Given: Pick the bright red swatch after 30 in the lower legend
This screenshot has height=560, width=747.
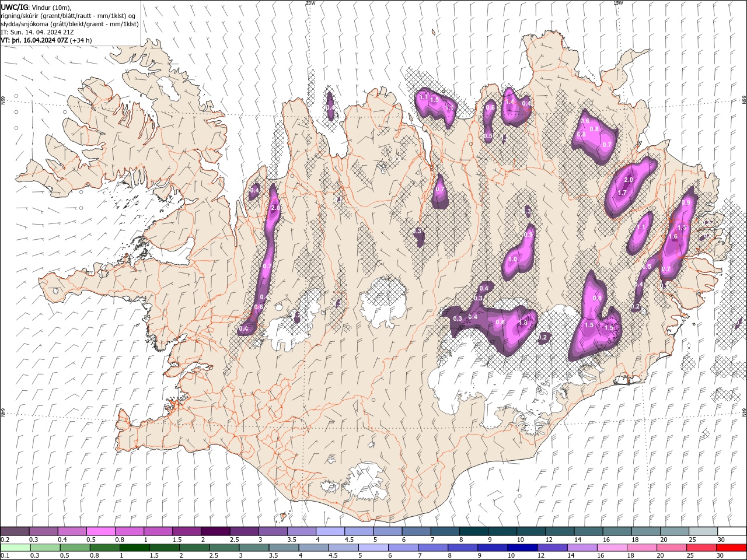Looking at the screenshot, I should (x=731, y=548).
